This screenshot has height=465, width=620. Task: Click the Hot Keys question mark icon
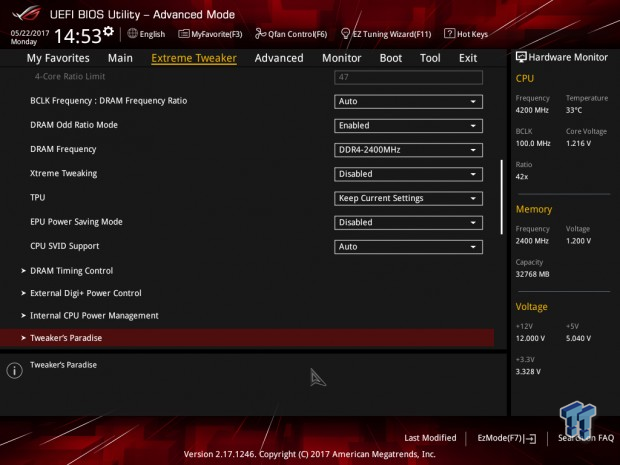(x=449, y=33)
